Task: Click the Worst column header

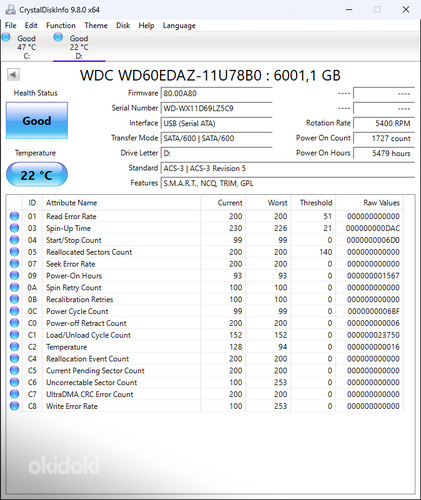Action: [268, 203]
